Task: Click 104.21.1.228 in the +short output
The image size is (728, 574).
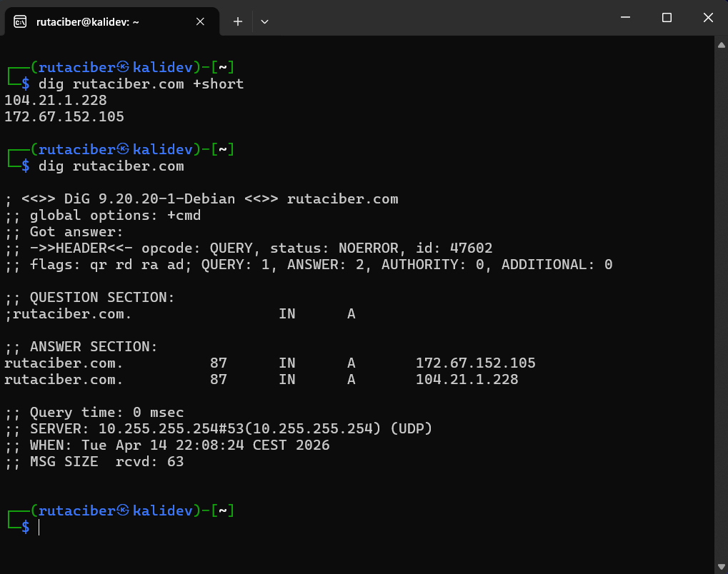Action: (56, 101)
